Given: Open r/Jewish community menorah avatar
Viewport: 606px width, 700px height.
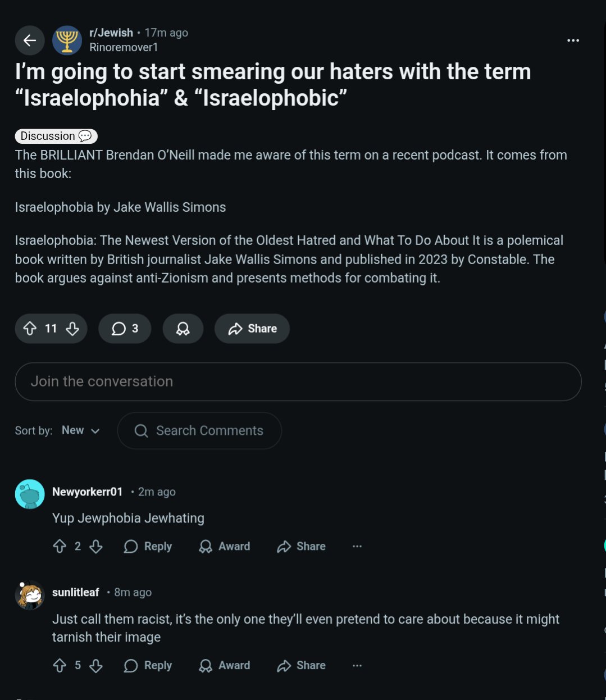Looking at the screenshot, I should [67, 40].
